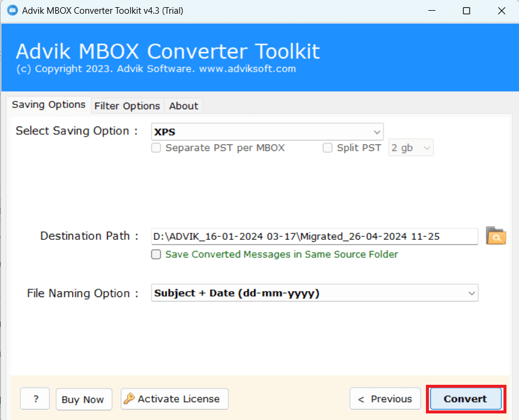Click the Destination Path input field
The height and width of the screenshot is (420, 519).
point(314,236)
